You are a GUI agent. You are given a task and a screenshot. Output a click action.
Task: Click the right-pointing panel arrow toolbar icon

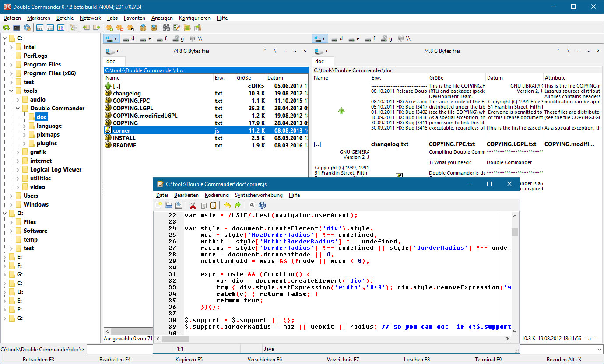coord(97,28)
